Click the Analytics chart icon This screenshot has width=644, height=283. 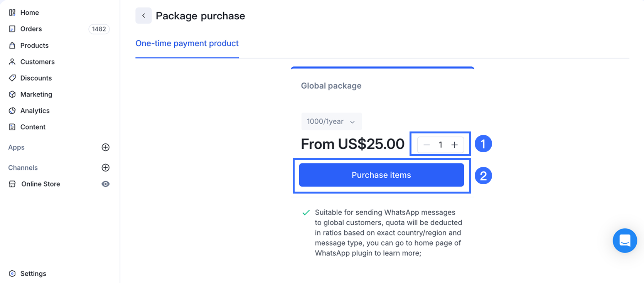coord(12,111)
